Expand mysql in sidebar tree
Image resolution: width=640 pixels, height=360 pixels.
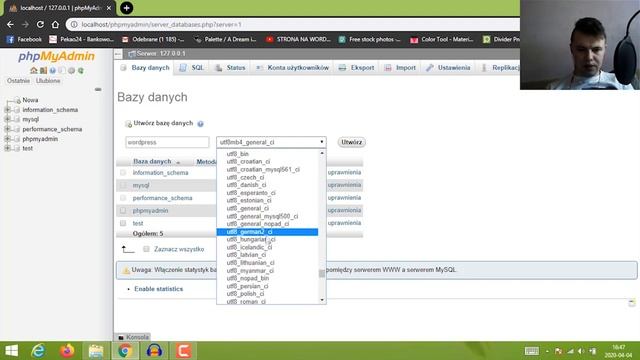coord(7,119)
